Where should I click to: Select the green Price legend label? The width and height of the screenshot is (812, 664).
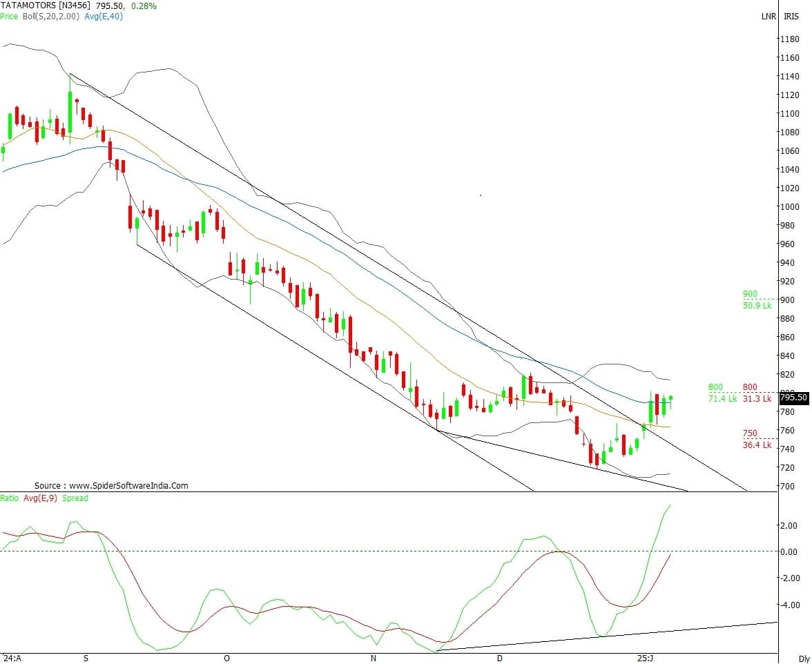[9, 16]
